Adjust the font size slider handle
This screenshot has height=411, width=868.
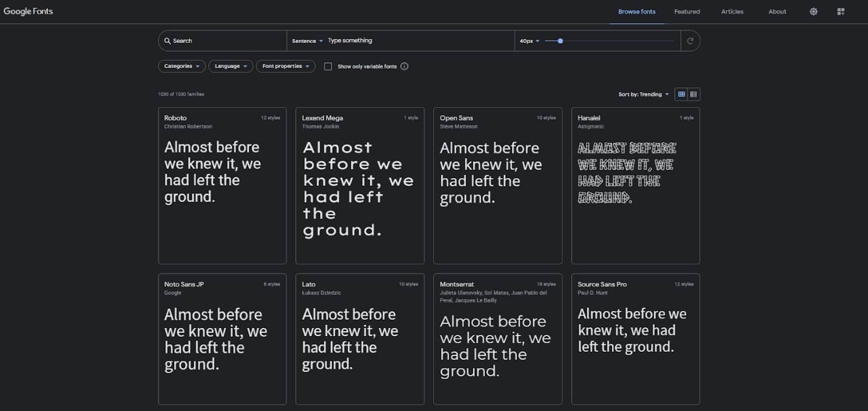560,41
